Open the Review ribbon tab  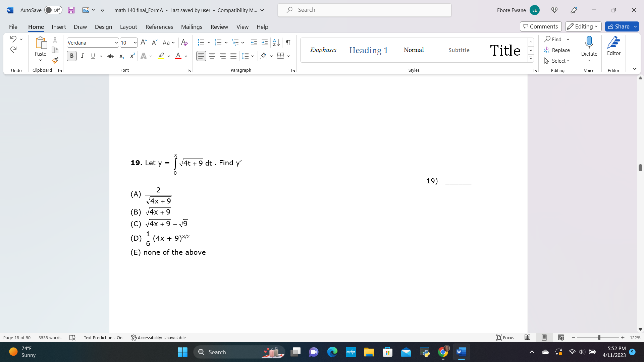pos(219,27)
